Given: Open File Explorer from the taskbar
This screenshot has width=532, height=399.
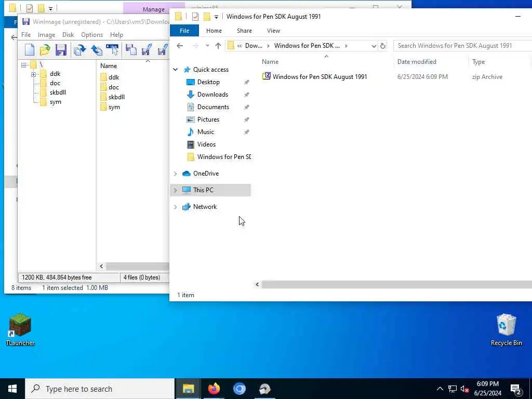Looking at the screenshot, I should (x=188, y=389).
